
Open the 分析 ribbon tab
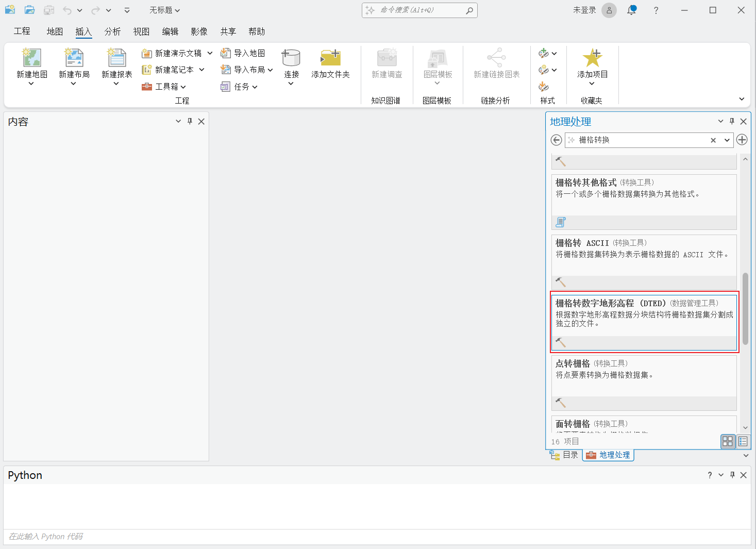coord(112,31)
